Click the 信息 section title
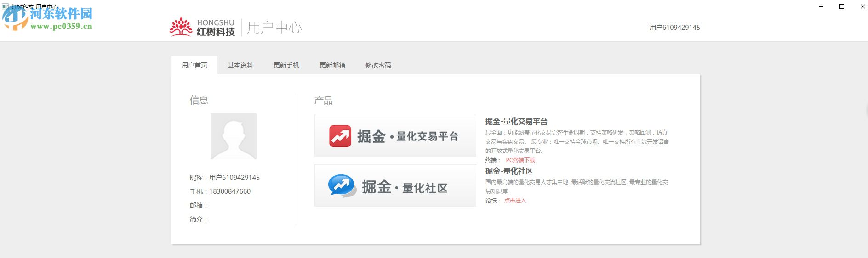The width and height of the screenshot is (868, 258). 199,100
